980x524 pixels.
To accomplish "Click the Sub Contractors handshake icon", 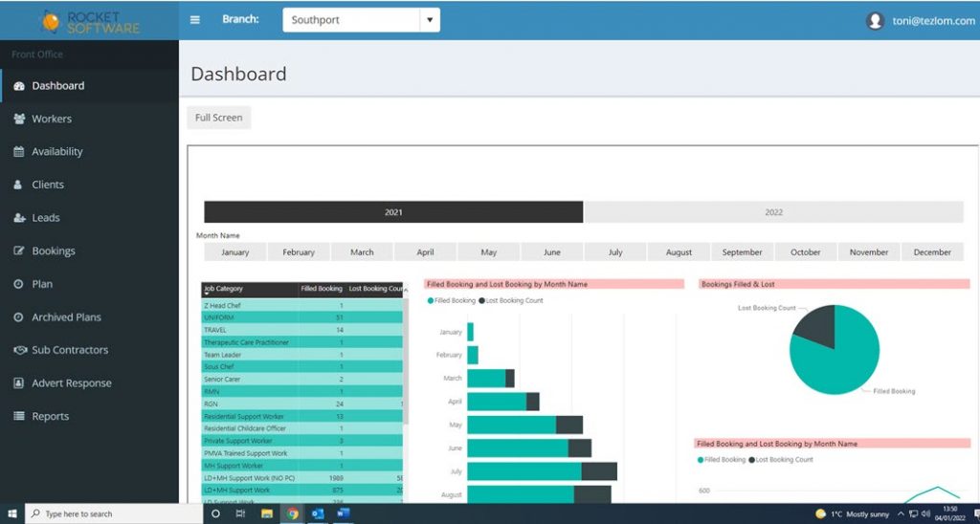I will pyautogui.click(x=19, y=350).
